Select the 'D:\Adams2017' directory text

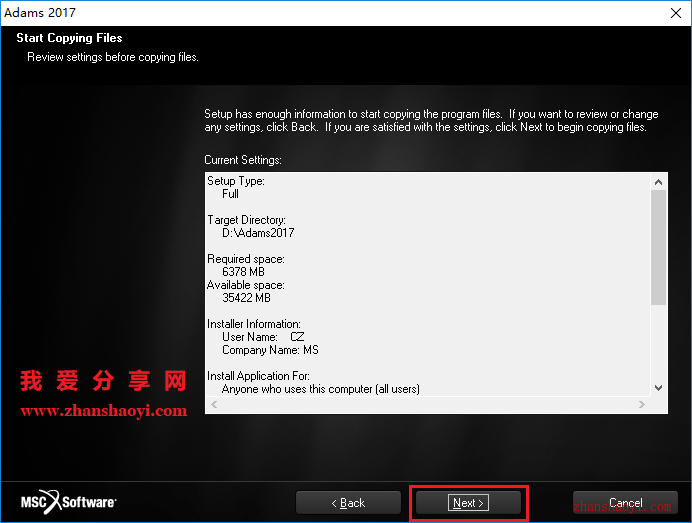[258, 233]
